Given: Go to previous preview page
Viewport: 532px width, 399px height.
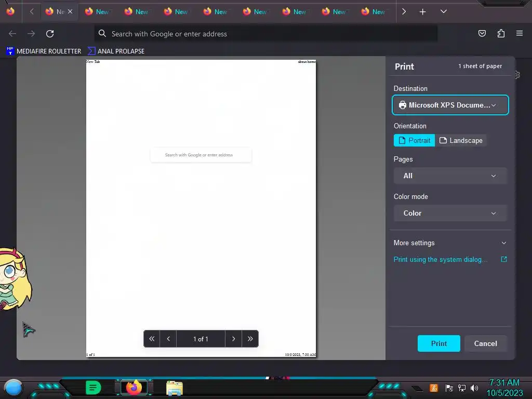Looking at the screenshot, I should 168,339.
